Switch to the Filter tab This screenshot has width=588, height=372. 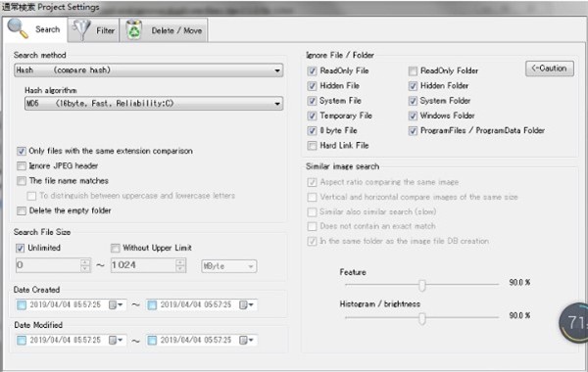click(94, 30)
